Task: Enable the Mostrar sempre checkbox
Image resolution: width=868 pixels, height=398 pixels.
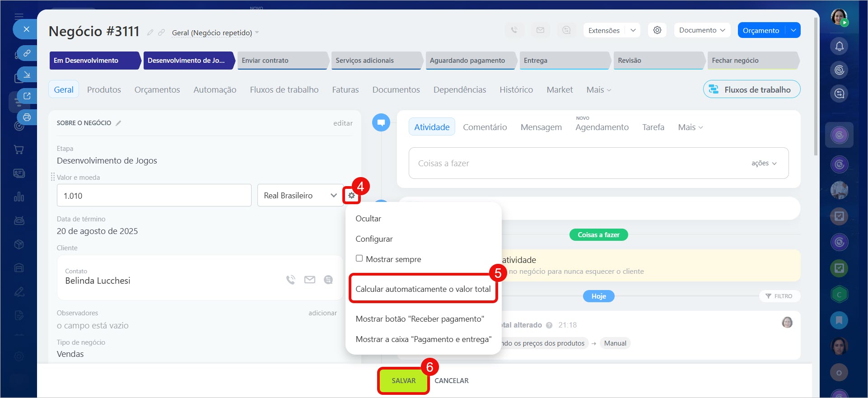Action: coord(359,259)
